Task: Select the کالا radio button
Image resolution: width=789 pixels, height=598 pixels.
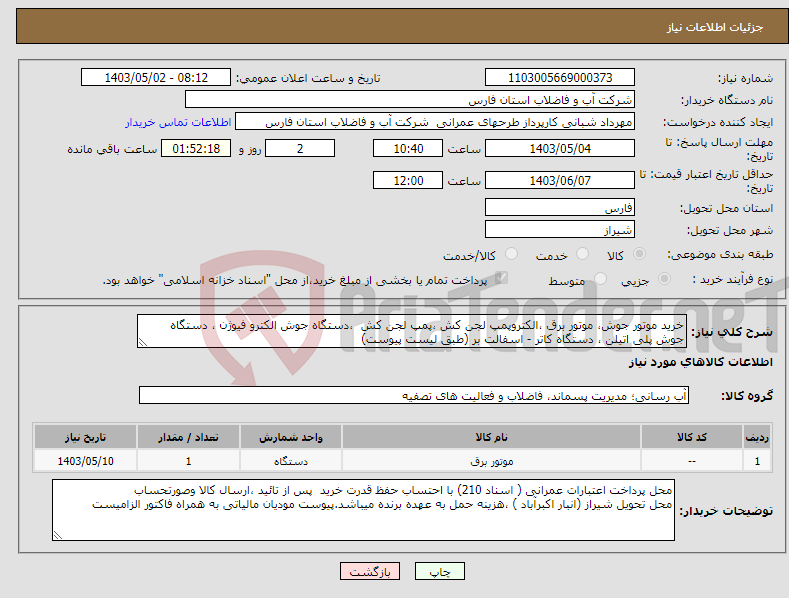Action: point(639,254)
